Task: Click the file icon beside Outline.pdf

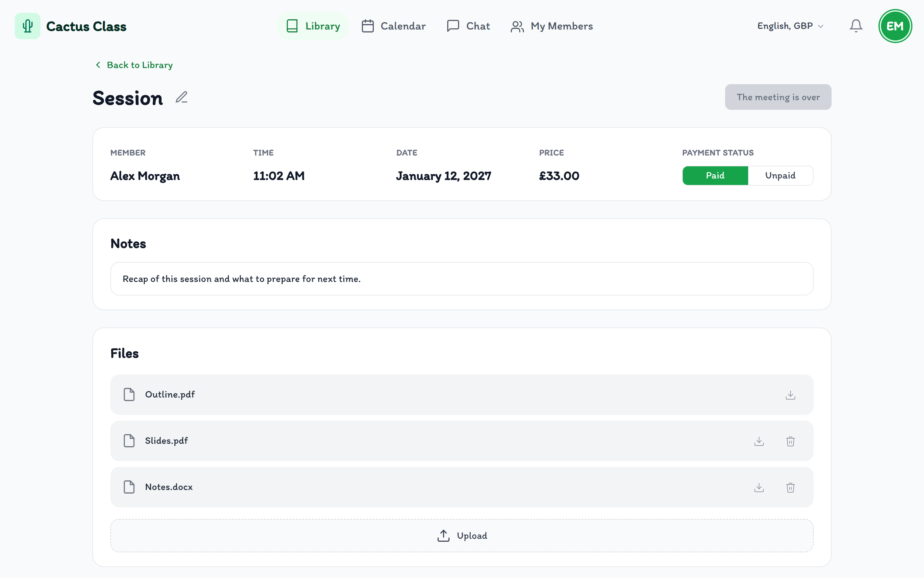Action: (129, 395)
